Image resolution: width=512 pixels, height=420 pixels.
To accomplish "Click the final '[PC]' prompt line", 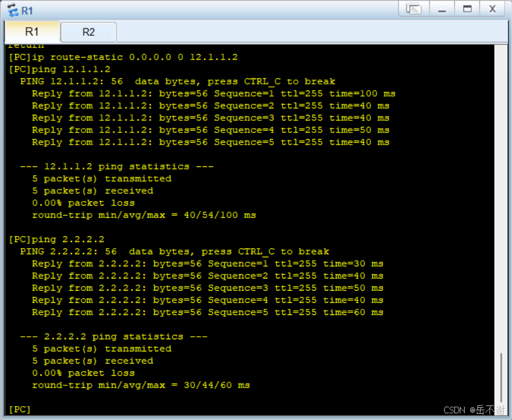I will click(19, 409).
